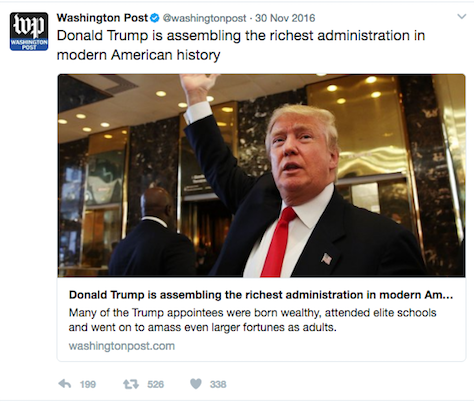
Task: Click the raised hand in the photo
Action: pos(197,87)
